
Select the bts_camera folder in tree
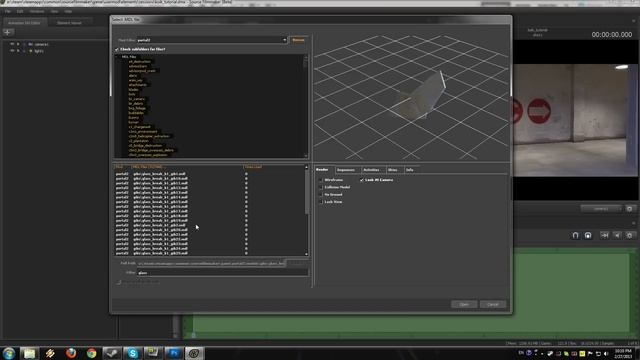point(137,99)
